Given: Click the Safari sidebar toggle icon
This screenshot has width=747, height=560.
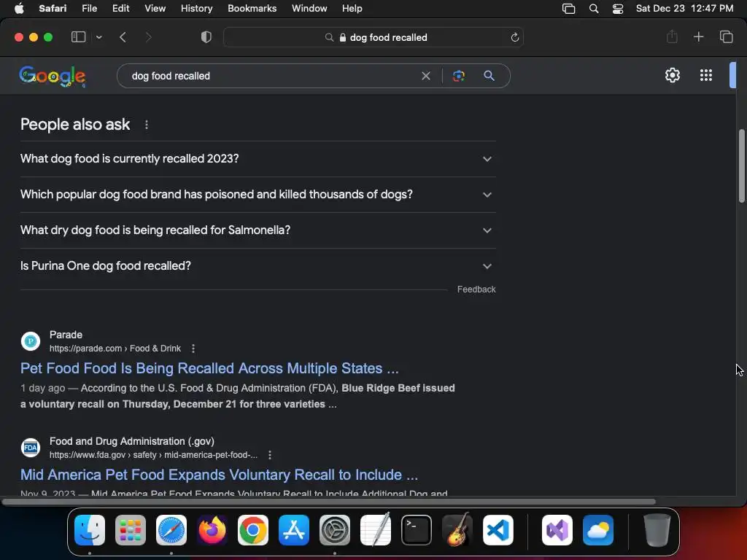Looking at the screenshot, I should tap(78, 37).
